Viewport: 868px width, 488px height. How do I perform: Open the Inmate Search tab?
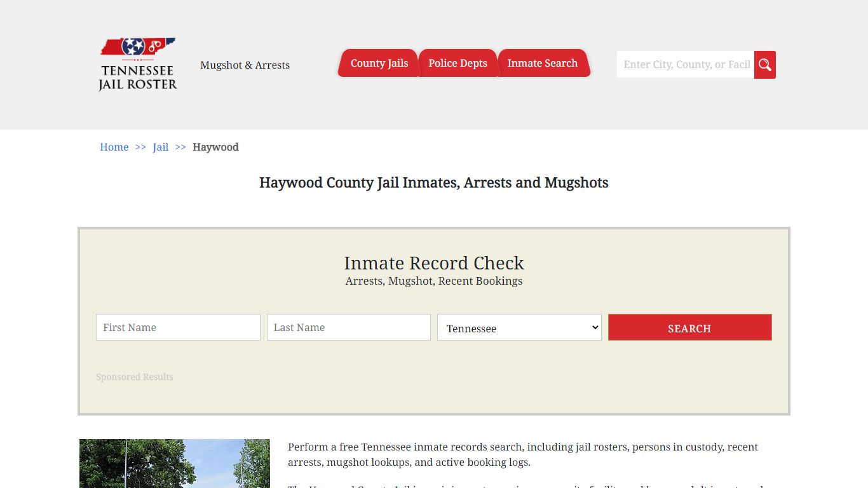[543, 63]
